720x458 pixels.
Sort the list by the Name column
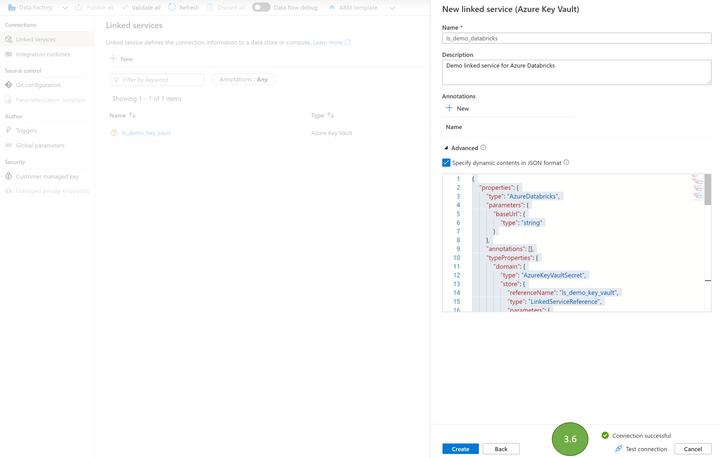(x=122, y=115)
